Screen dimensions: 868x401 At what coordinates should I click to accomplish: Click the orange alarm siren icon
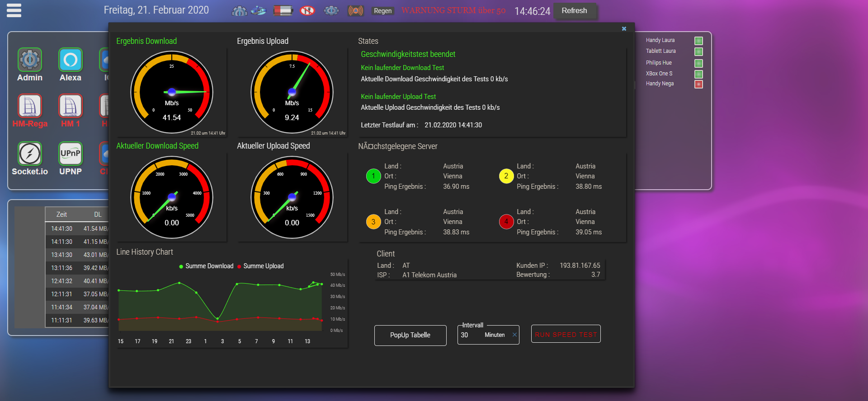coord(355,10)
